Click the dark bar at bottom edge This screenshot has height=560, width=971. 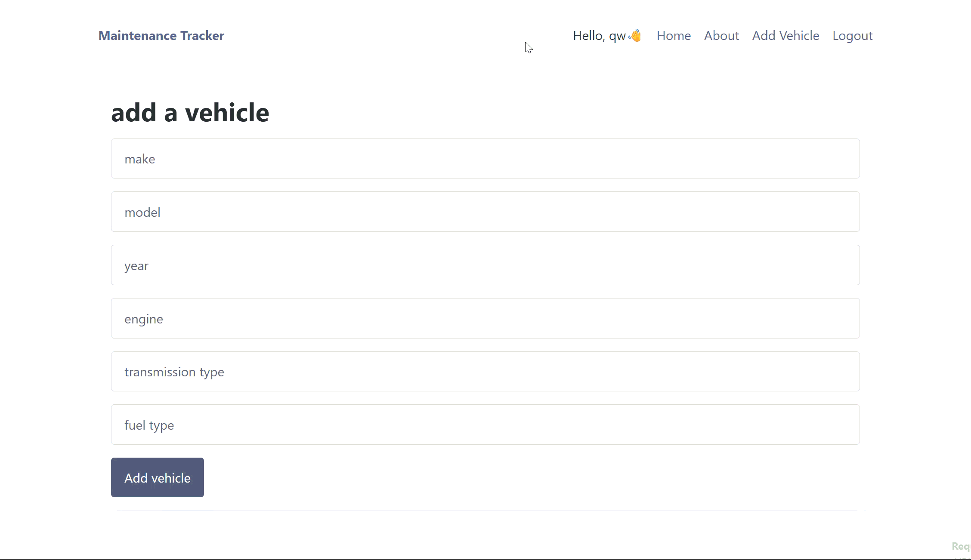pyautogui.click(x=485, y=559)
